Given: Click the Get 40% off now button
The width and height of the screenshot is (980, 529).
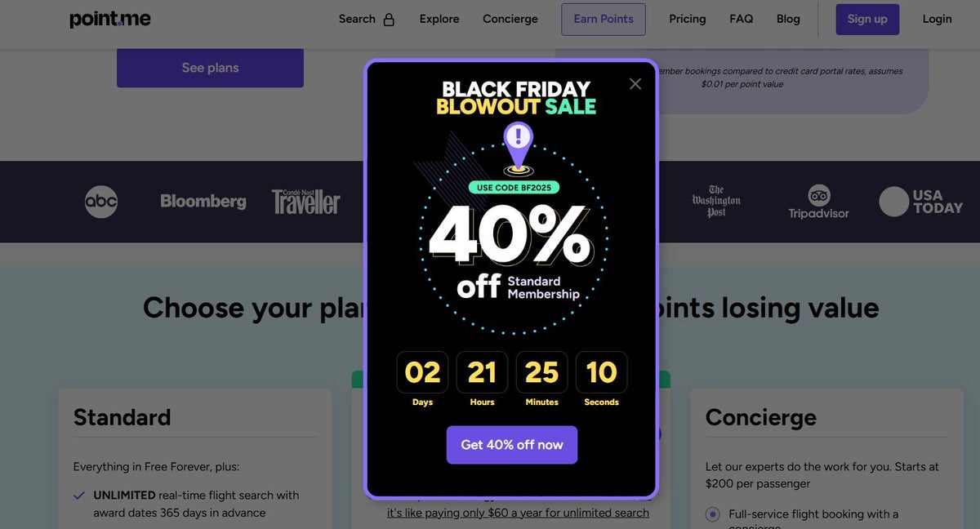Looking at the screenshot, I should [511, 444].
